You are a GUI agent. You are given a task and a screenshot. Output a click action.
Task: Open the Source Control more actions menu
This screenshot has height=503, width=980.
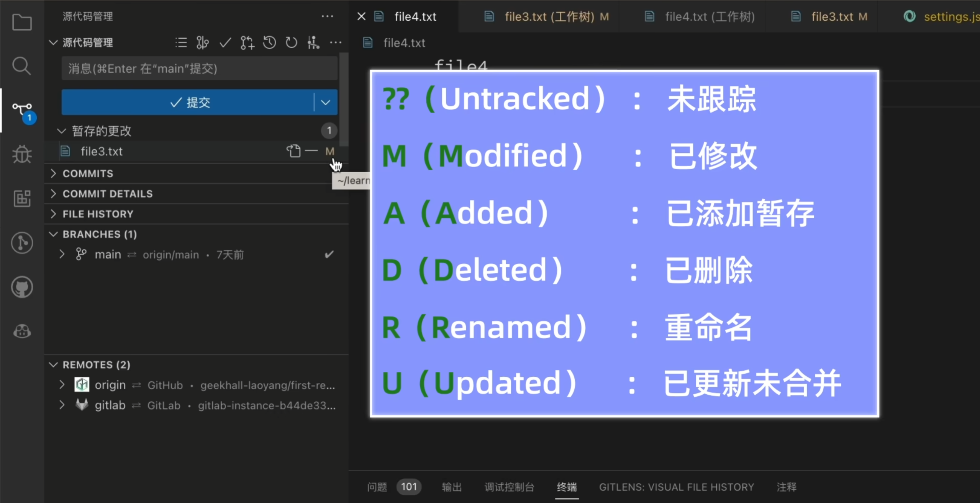pos(336,42)
